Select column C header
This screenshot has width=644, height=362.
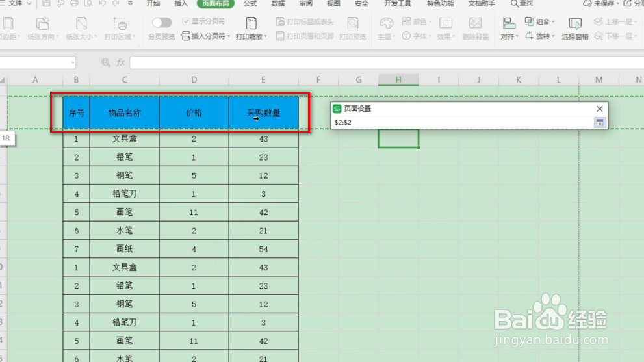click(x=125, y=80)
